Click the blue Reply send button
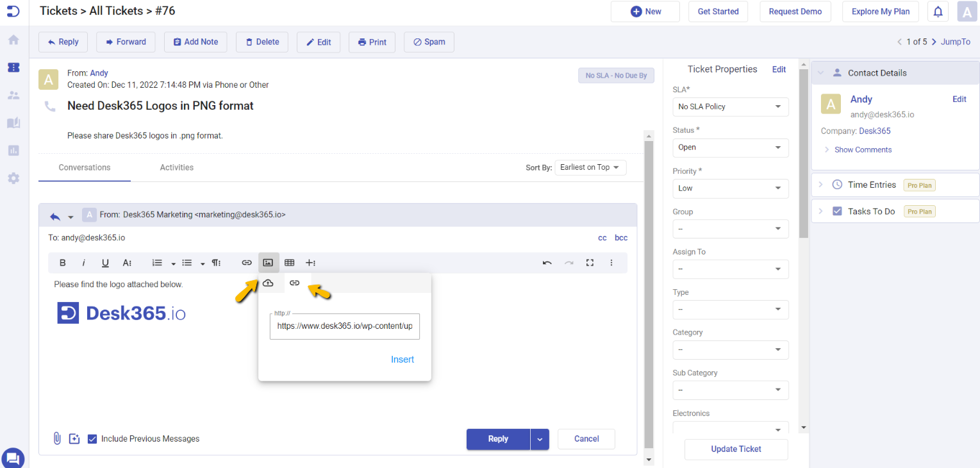 tap(498, 439)
